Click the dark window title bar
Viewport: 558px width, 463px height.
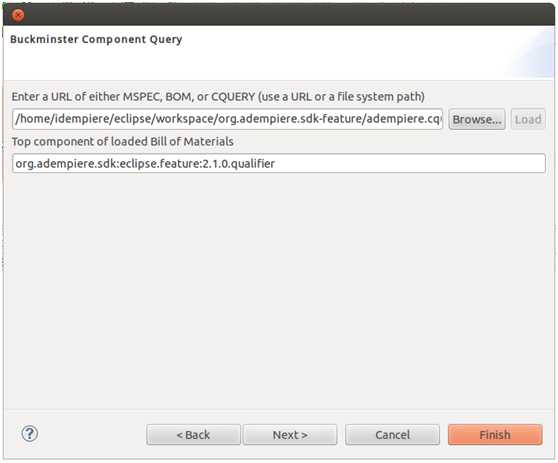[279, 15]
